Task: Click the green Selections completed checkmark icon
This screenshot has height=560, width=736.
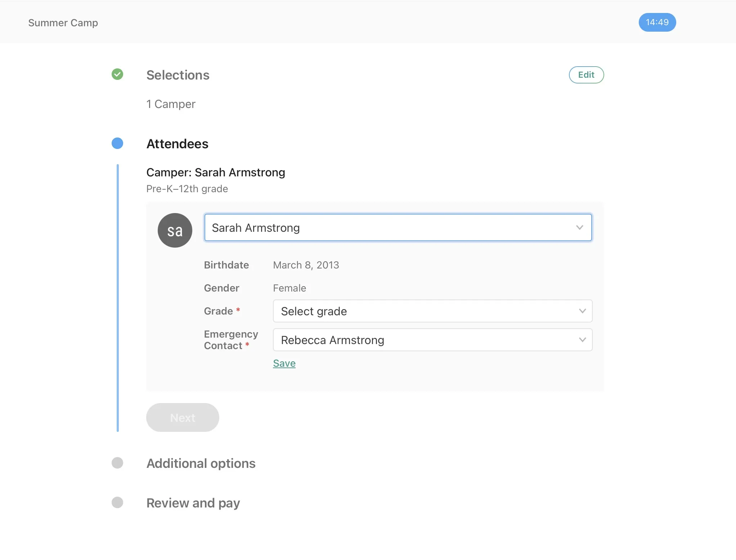Action: [117, 74]
